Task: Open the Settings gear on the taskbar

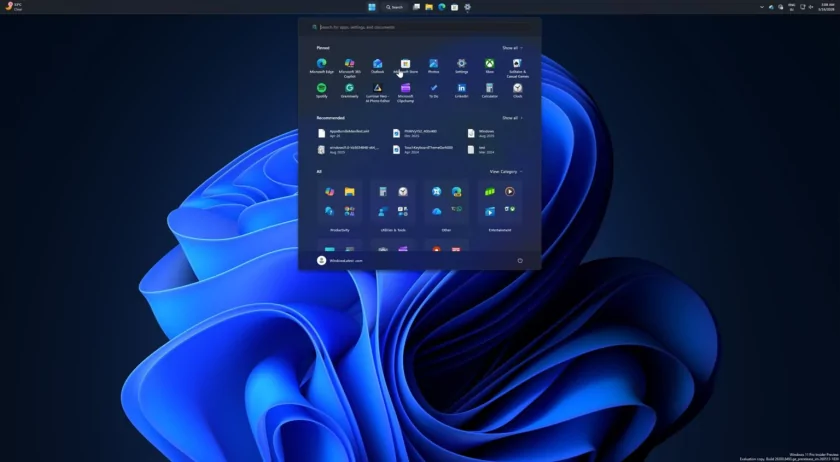Action: coord(467,7)
